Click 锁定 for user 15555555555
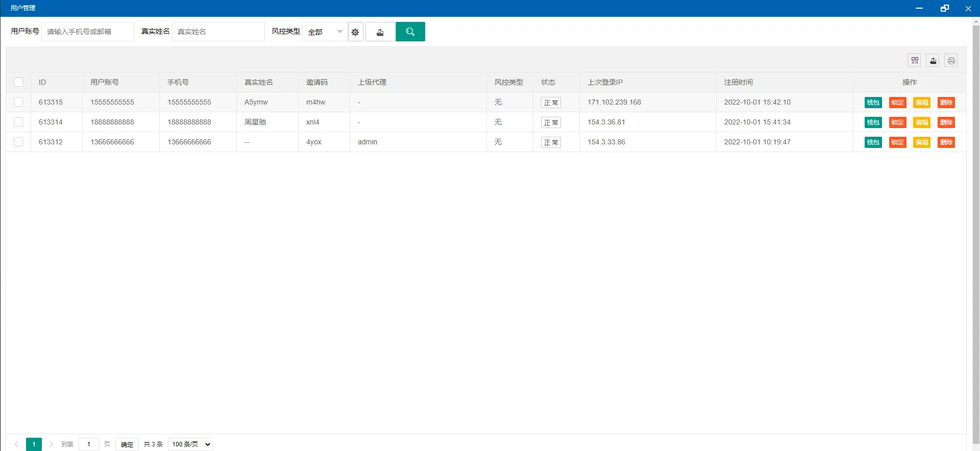 pos(898,103)
